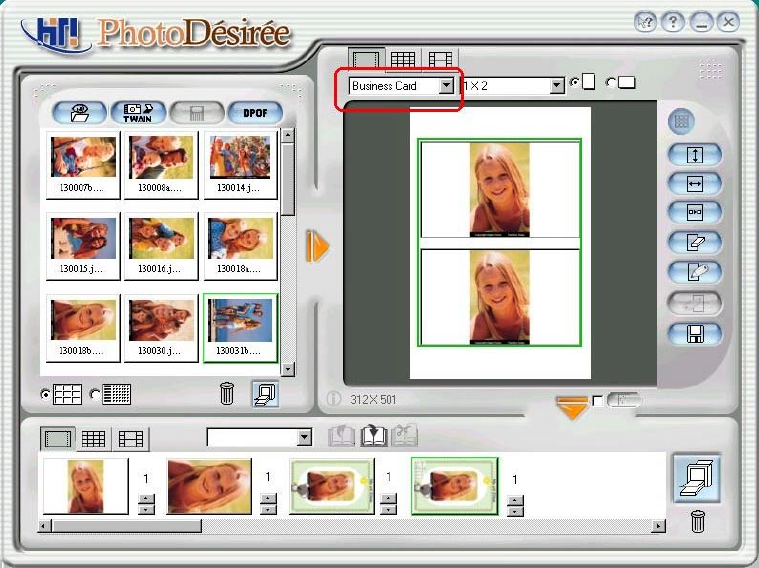Click the vertical flip tool button
The height and width of the screenshot is (568, 759).
[696, 155]
